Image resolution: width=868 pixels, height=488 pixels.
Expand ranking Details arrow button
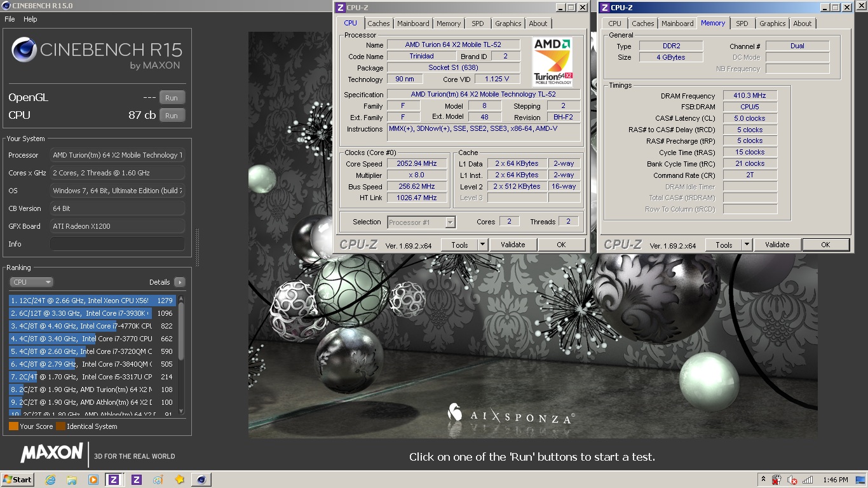pos(179,282)
